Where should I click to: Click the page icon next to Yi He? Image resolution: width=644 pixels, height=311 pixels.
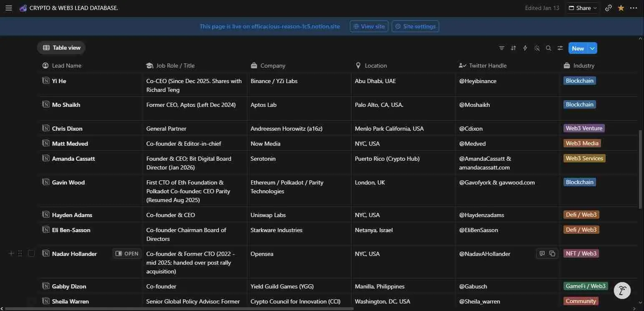(46, 81)
